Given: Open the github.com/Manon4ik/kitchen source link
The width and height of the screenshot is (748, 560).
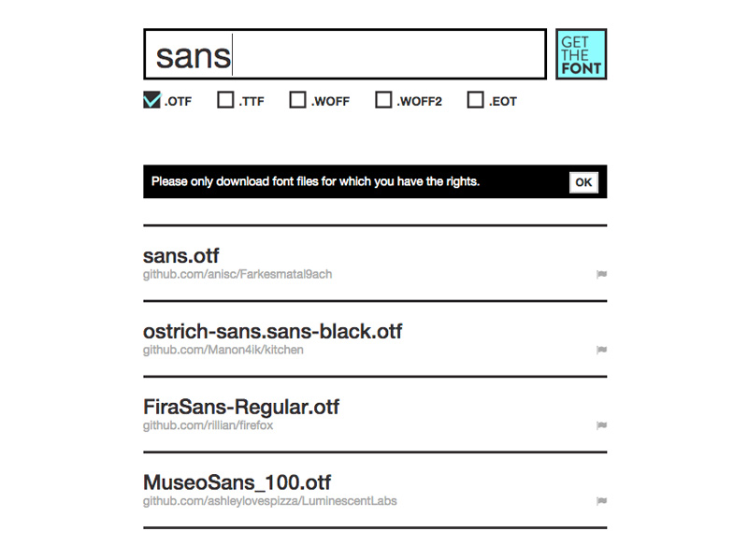Looking at the screenshot, I should 223,349.
